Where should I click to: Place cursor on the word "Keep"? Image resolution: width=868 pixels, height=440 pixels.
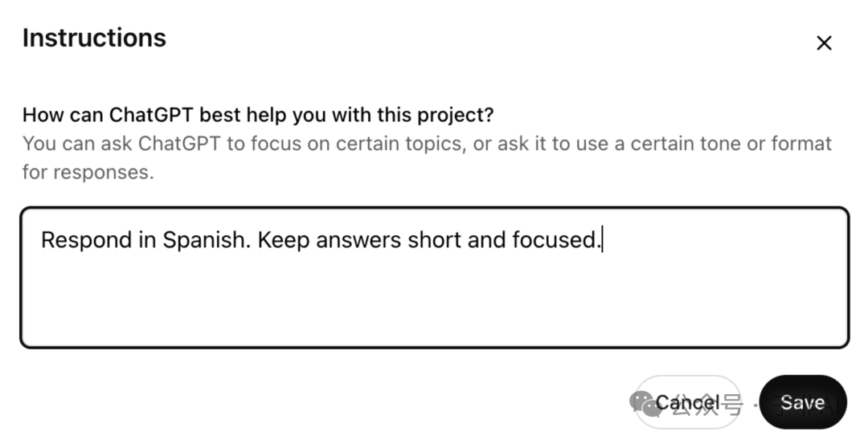click(284, 240)
